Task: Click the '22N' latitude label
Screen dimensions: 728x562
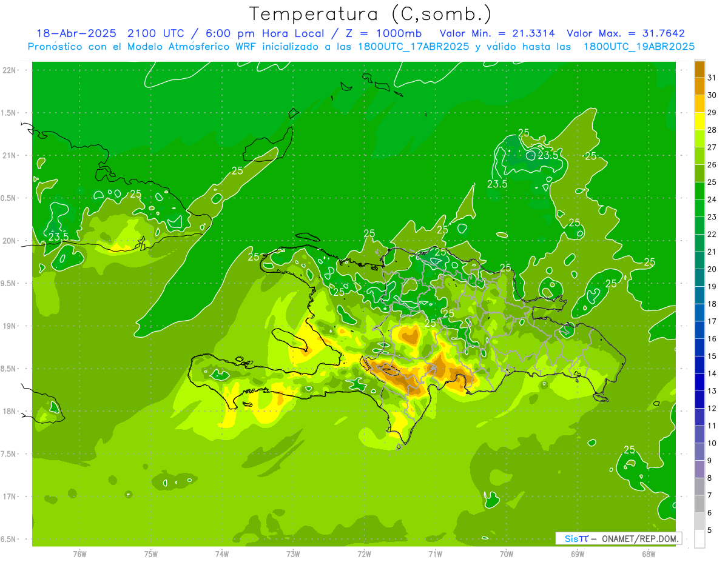Action: coord(9,70)
